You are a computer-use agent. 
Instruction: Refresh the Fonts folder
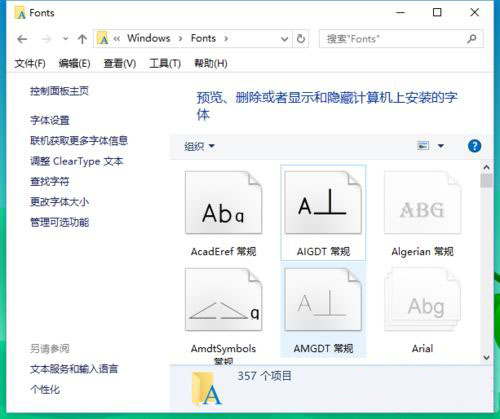tap(301, 39)
